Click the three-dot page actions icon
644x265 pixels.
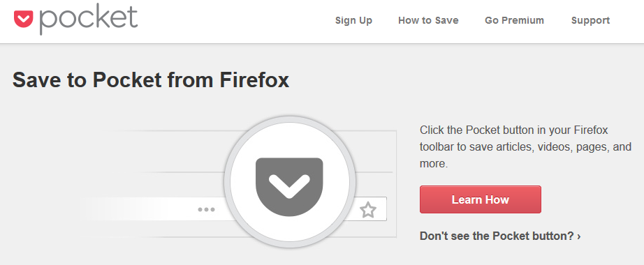click(x=206, y=210)
